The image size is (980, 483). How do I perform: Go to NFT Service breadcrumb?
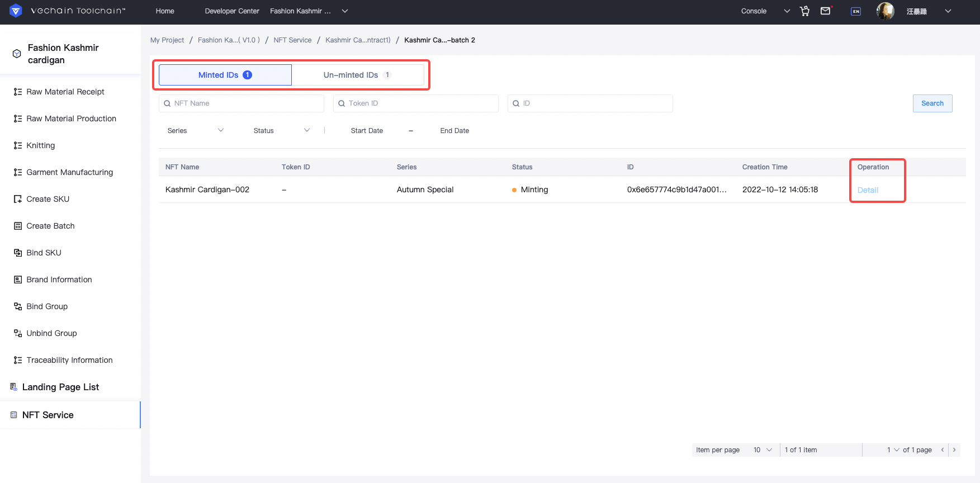(292, 40)
